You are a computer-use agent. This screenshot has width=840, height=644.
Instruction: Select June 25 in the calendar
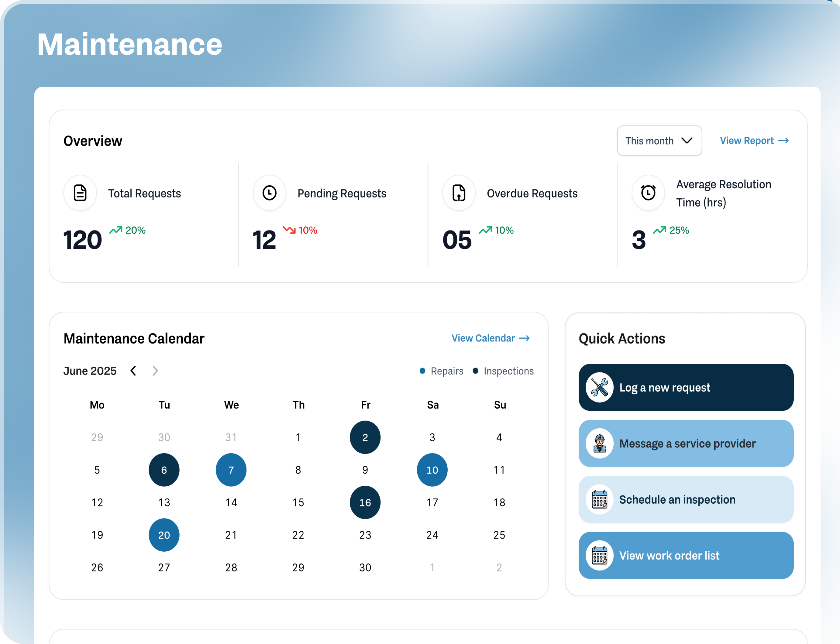[499, 535]
